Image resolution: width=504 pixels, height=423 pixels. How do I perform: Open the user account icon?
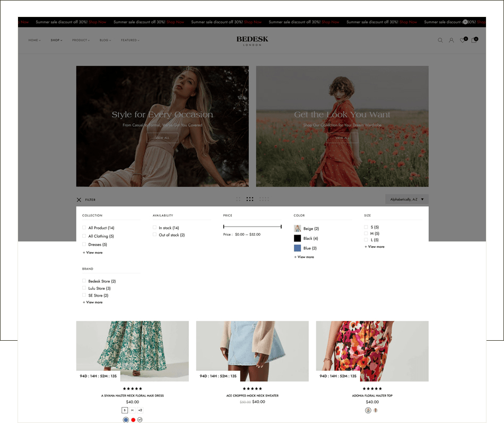[451, 40]
